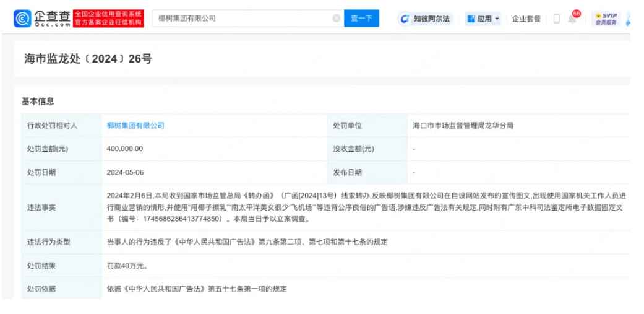
Task: Open the notification bell
Action: 572,20
